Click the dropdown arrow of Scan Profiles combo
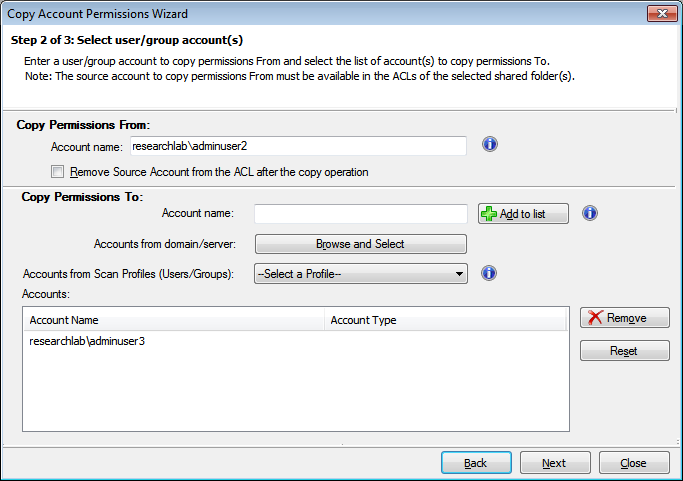Screen dimensions: 683x481 (459, 274)
